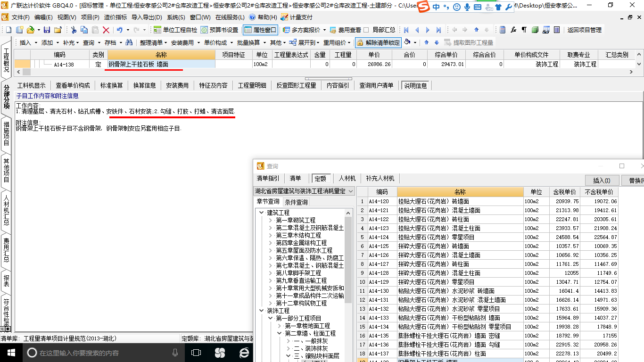Click the Windows taskbar search box

(103, 353)
